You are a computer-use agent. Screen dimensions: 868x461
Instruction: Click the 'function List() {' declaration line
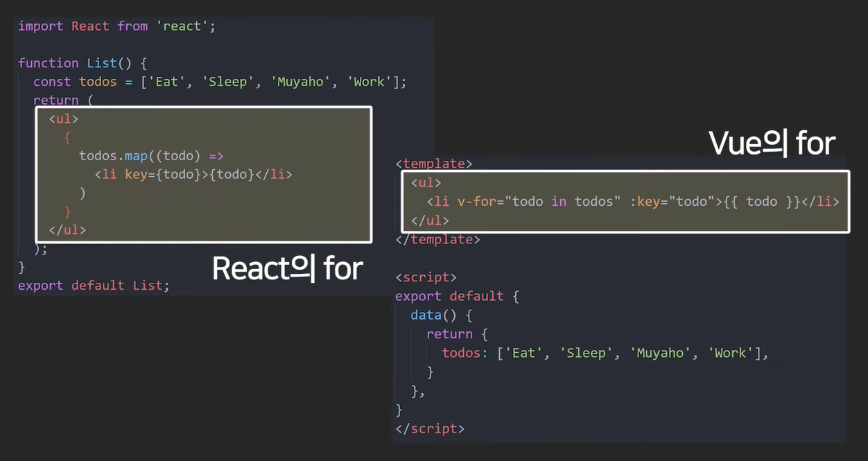(x=83, y=63)
